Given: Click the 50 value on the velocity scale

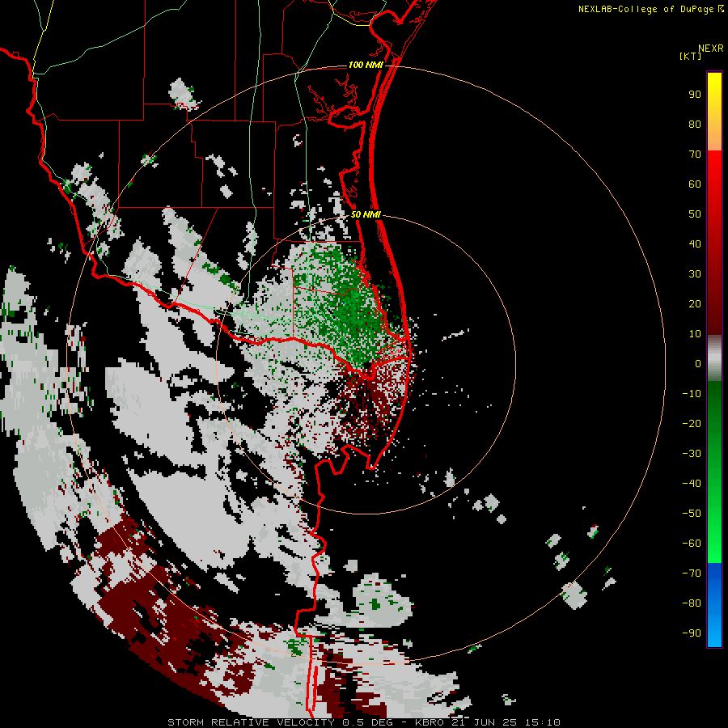Looking at the screenshot, I should [695, 214].
